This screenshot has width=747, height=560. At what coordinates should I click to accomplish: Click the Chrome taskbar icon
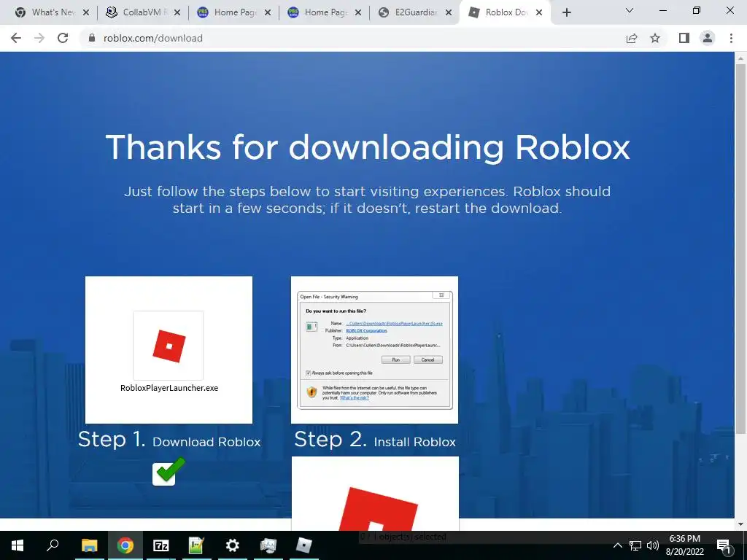pos(125,545)
